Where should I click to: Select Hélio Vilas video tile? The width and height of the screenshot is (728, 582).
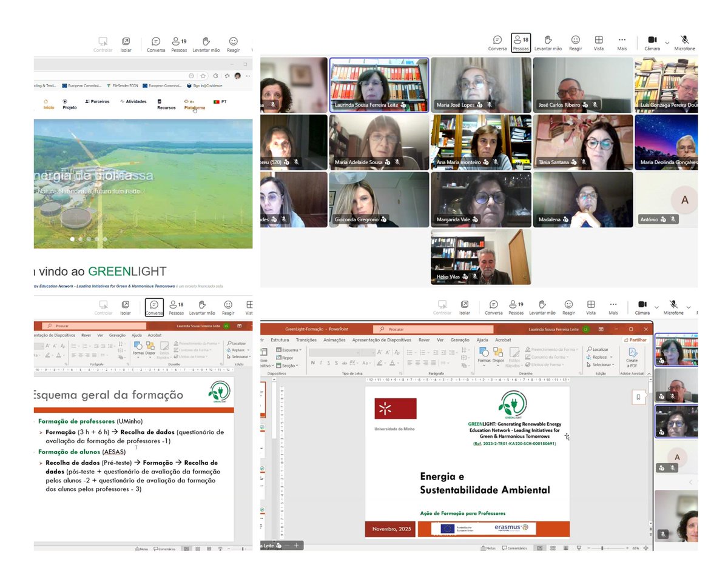481,256
